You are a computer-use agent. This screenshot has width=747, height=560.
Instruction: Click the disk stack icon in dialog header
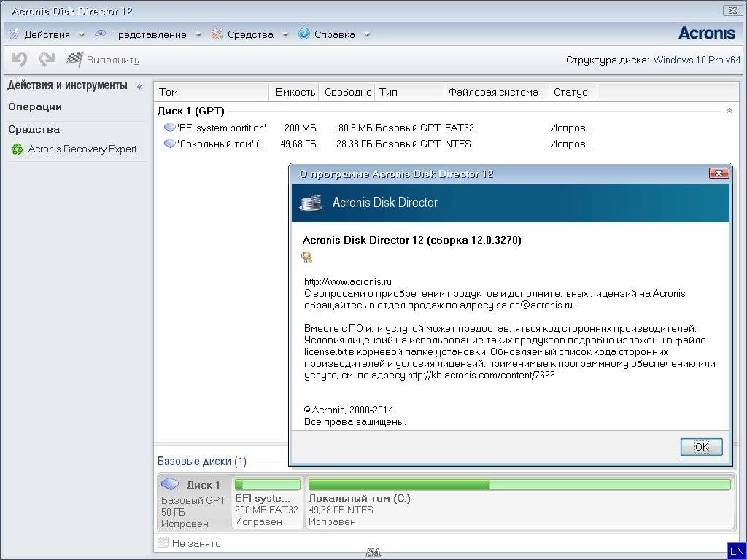click(311, 203)
